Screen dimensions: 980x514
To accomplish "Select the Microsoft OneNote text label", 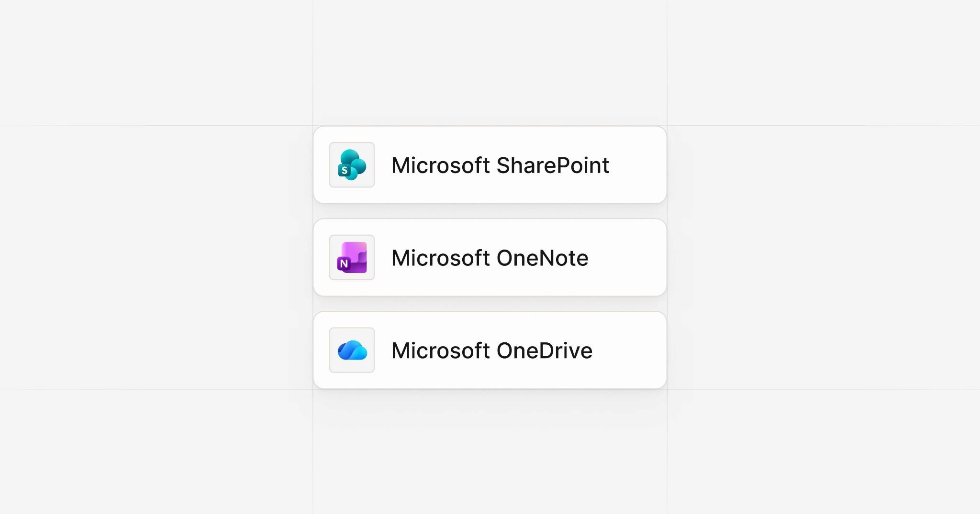I will tap(490, 258).
